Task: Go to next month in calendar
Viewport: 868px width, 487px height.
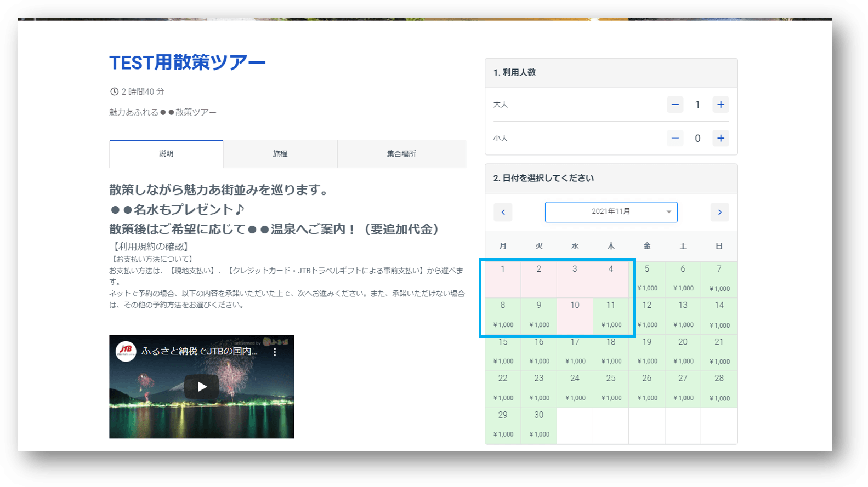Action: [719, 212]
